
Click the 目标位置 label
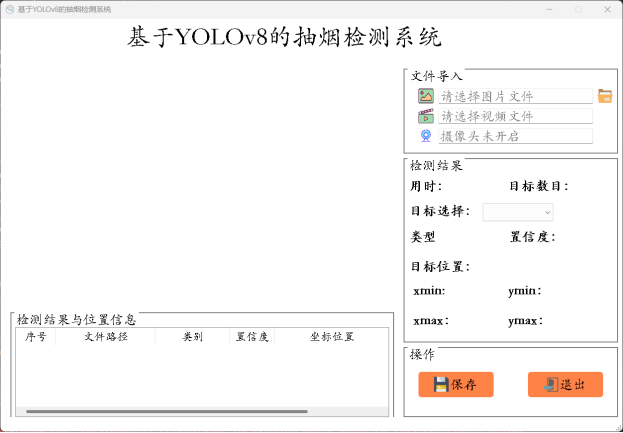point(440,267)
